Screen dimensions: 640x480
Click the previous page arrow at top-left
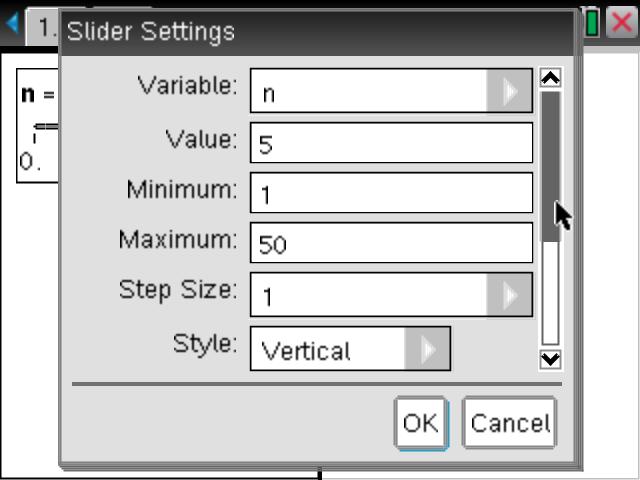(x=11, y=24)
